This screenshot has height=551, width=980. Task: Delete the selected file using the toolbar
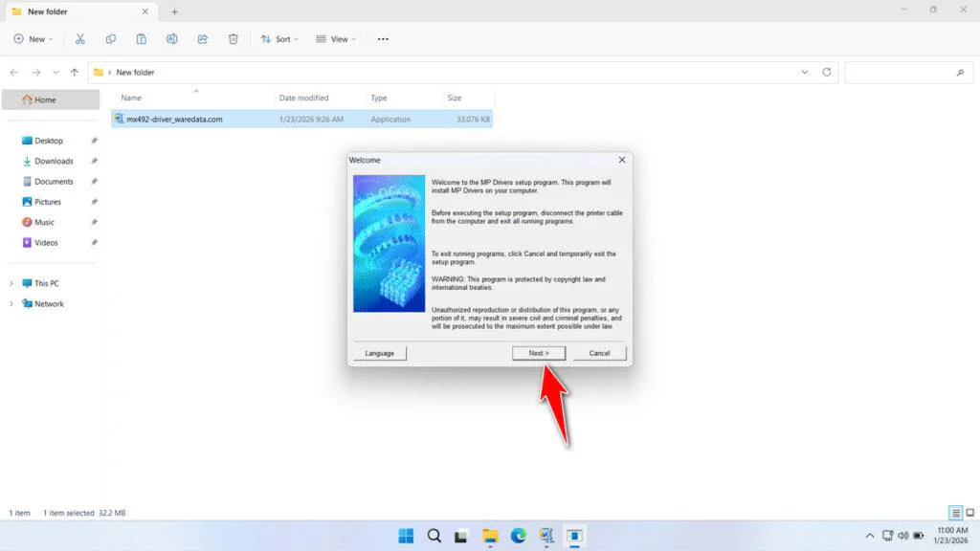coord(233,39)
